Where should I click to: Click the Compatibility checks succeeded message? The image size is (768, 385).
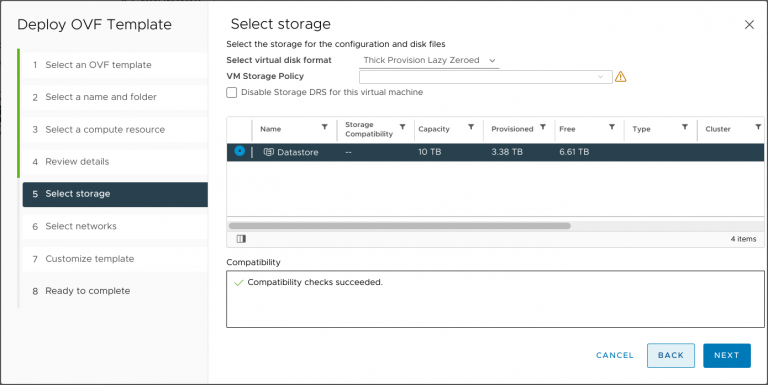pos(314,282)
